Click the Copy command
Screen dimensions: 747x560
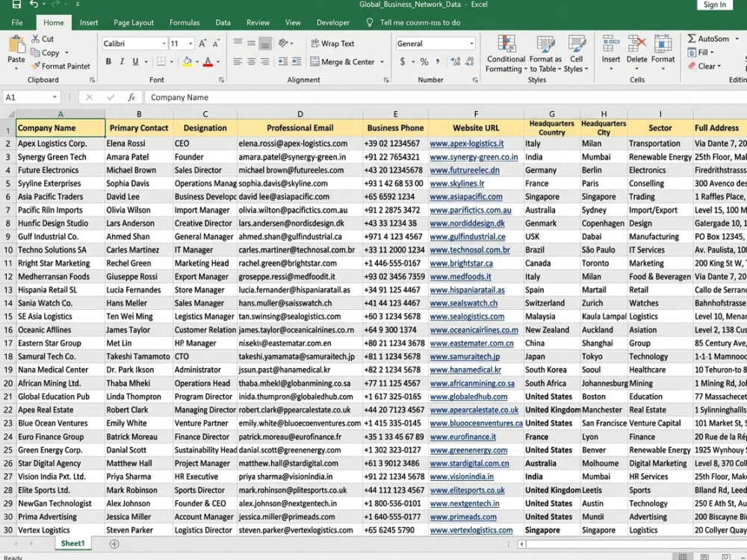(45, 52)
